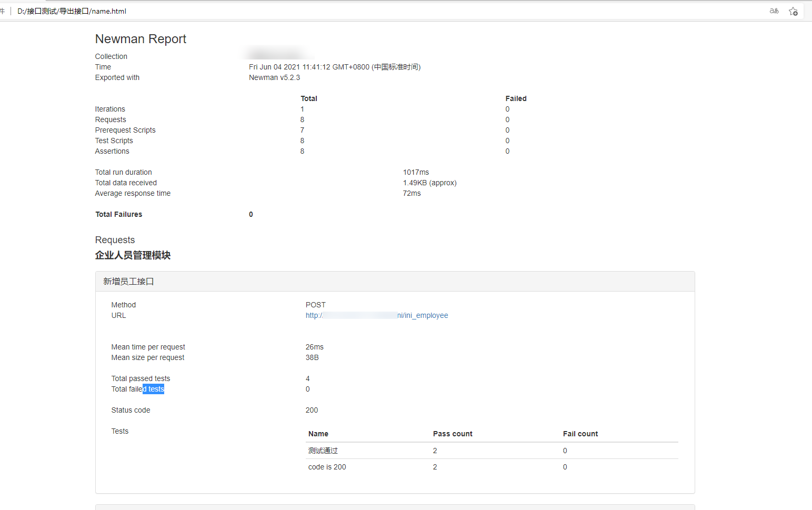Click the Average response time label
This screenshot has width=812, height=510.
[133, 193]
